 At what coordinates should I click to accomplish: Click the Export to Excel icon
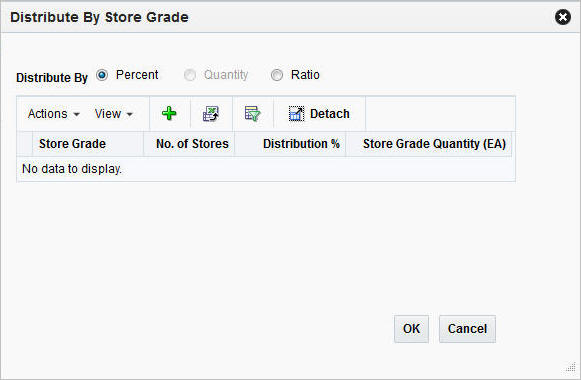click(x=210, y=113)
